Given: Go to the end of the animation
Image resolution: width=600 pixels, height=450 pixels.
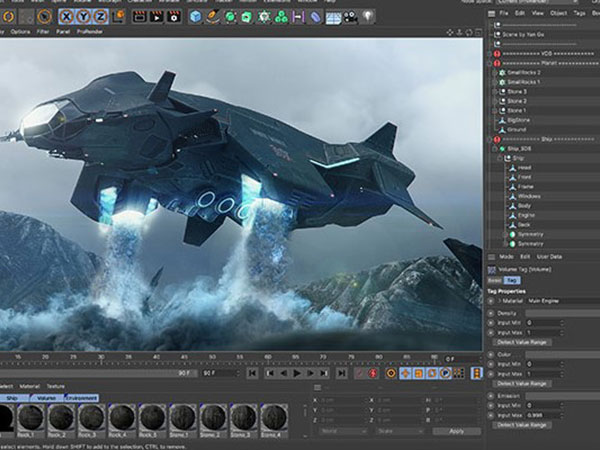Looking at the screenshot, I should coord(342,373).
